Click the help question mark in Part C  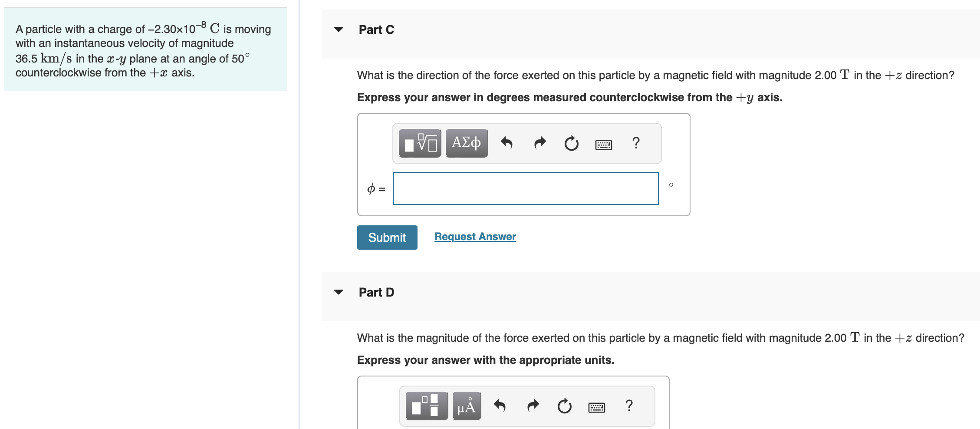(635, 143)
